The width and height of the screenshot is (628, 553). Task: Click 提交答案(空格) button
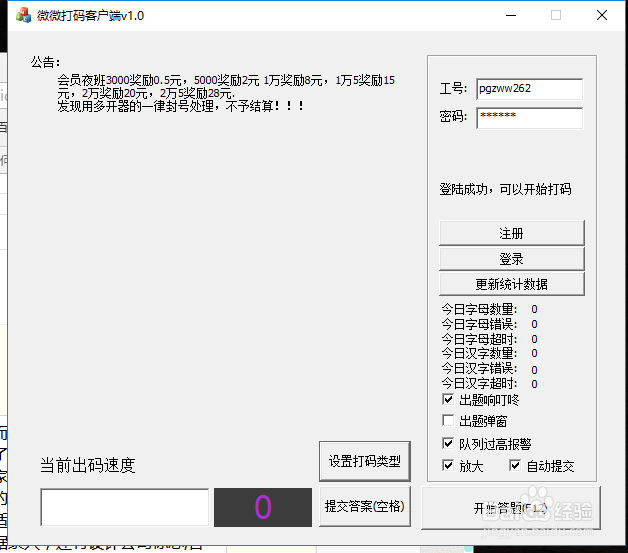(x=364, y=506)
